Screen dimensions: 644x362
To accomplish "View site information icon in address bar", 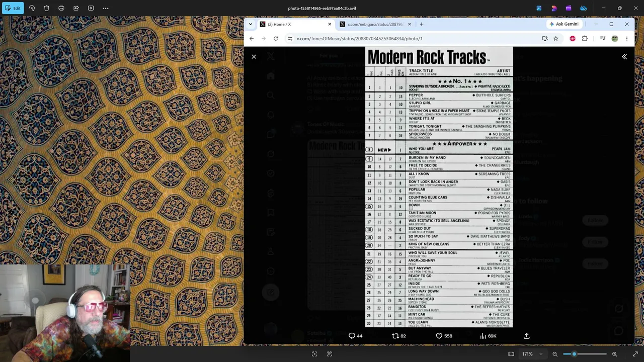I will coord(290,38).
